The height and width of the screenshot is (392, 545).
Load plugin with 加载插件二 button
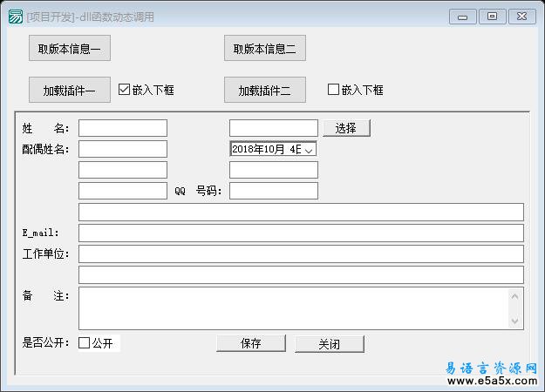(265, 90)
